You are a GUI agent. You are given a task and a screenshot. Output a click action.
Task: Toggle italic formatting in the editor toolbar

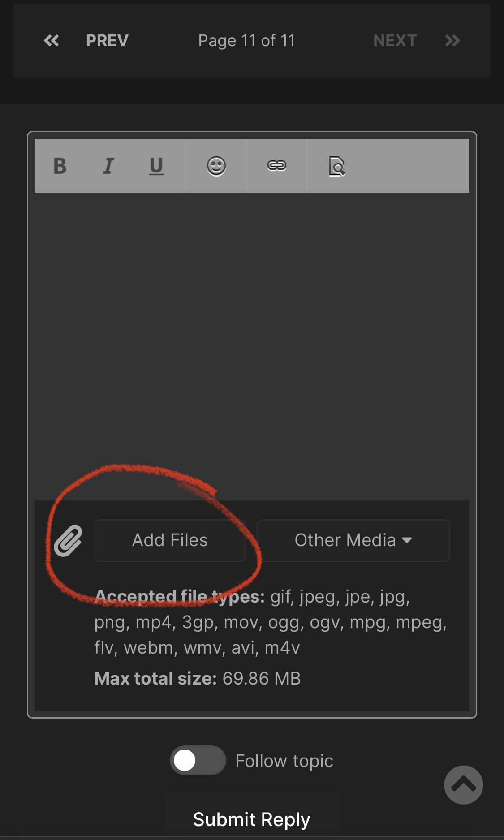108,166
